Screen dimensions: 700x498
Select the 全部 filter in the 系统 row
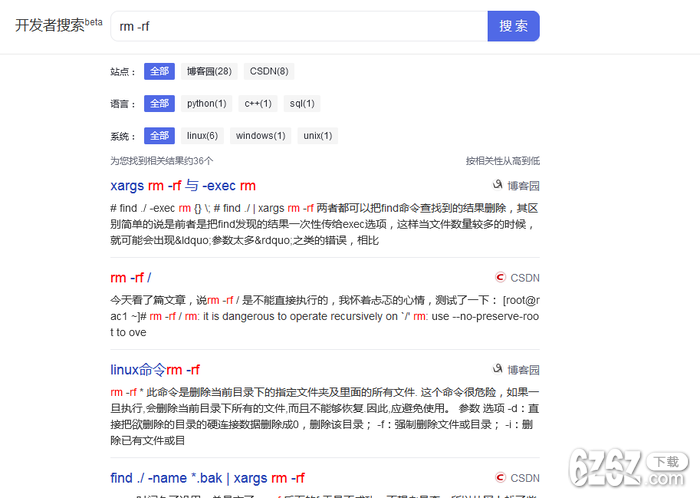coord(159,136)
